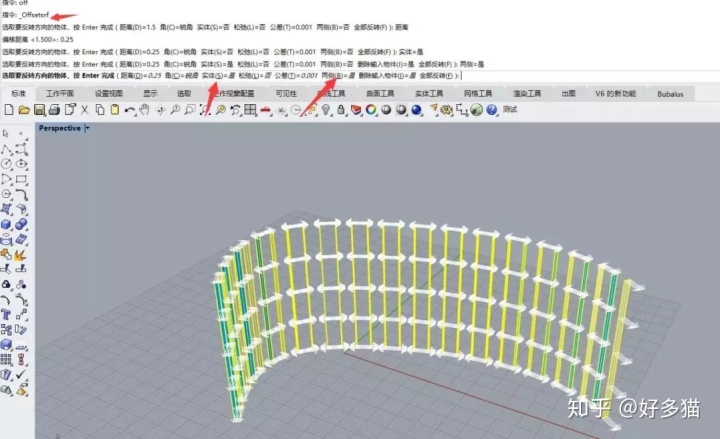
Task: Switch to the 渲染工具 tab
Action: (527, 93)
